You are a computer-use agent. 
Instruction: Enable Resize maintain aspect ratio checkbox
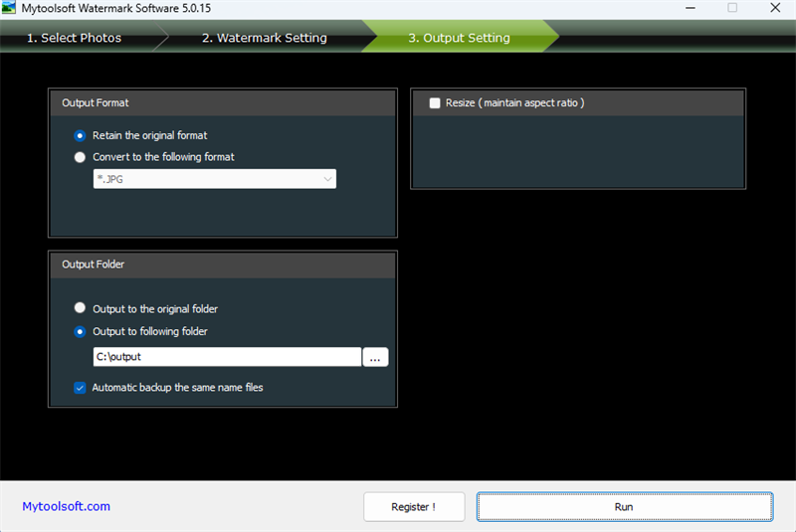[435, 103]
